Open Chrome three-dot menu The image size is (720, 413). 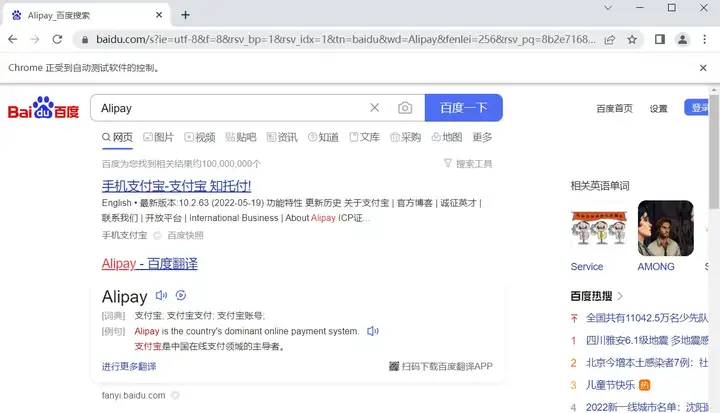coord(704,40)
